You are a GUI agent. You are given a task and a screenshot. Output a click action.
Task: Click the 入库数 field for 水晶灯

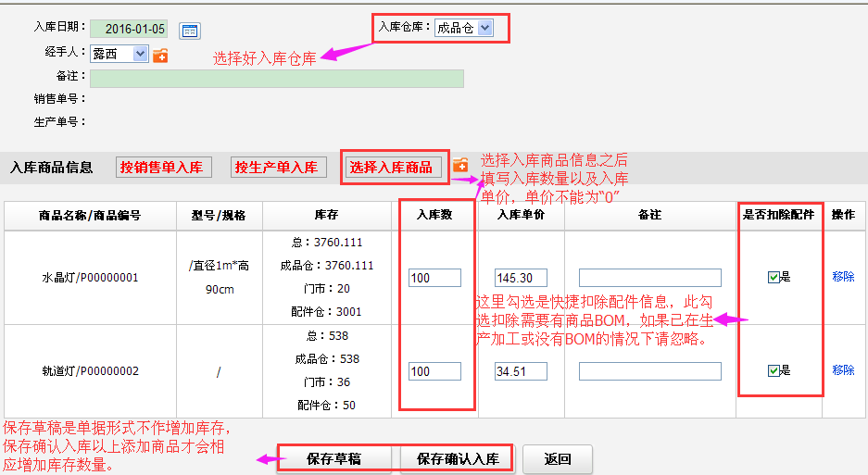(x=434, y=278)
